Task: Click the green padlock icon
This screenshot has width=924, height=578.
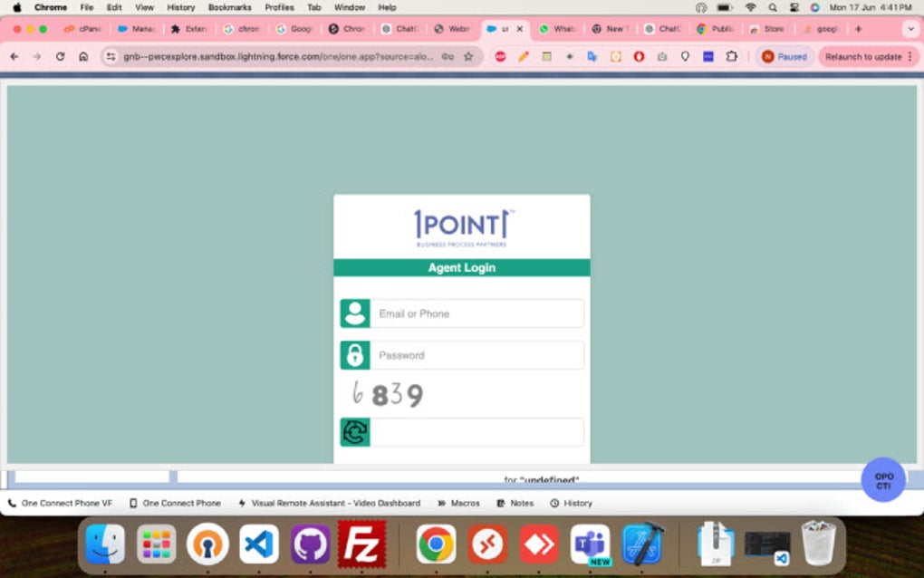Action: pos(355,355)
